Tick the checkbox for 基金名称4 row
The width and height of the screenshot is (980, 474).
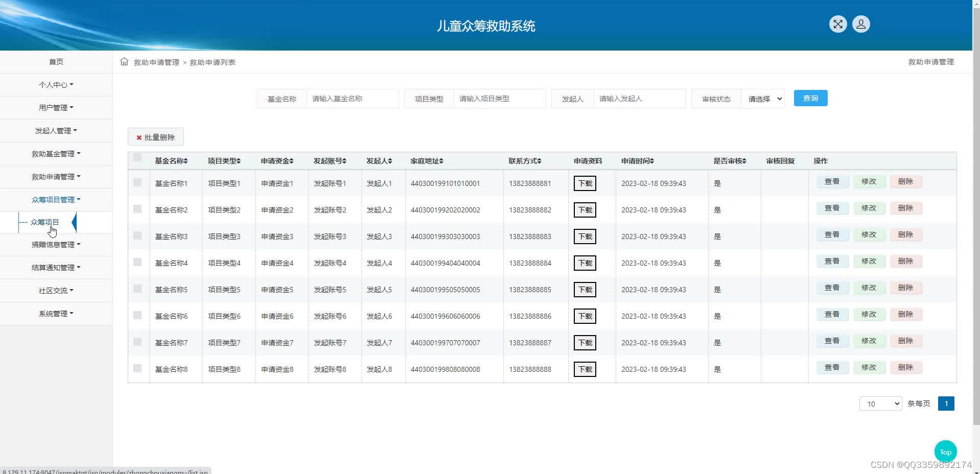click(137, 262)
